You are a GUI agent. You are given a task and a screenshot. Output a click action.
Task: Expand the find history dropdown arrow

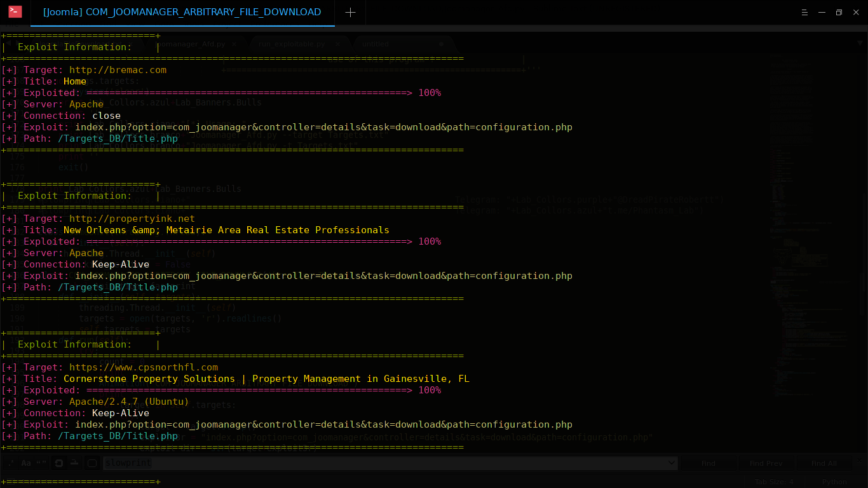[x=672, y=463]
